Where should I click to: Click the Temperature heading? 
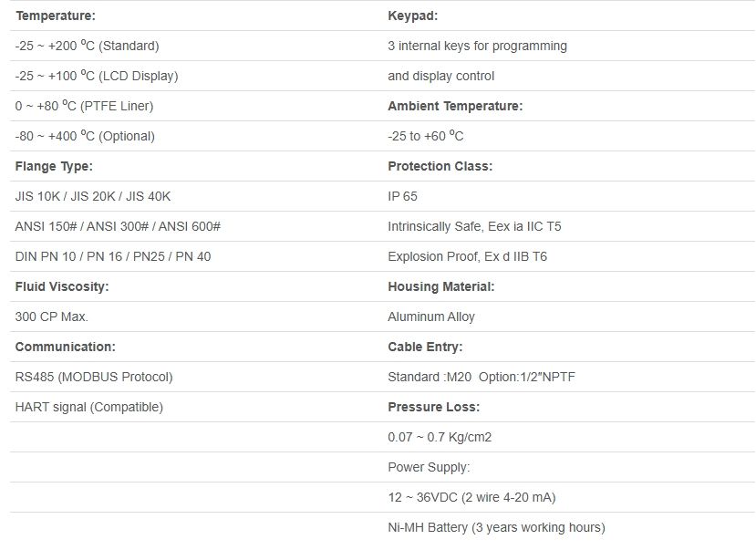[55, 16]
